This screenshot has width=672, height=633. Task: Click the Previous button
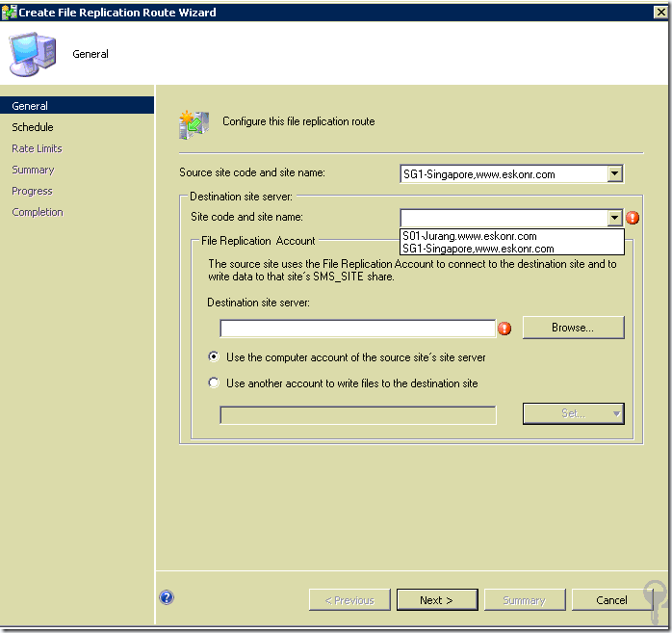(349, 599)
